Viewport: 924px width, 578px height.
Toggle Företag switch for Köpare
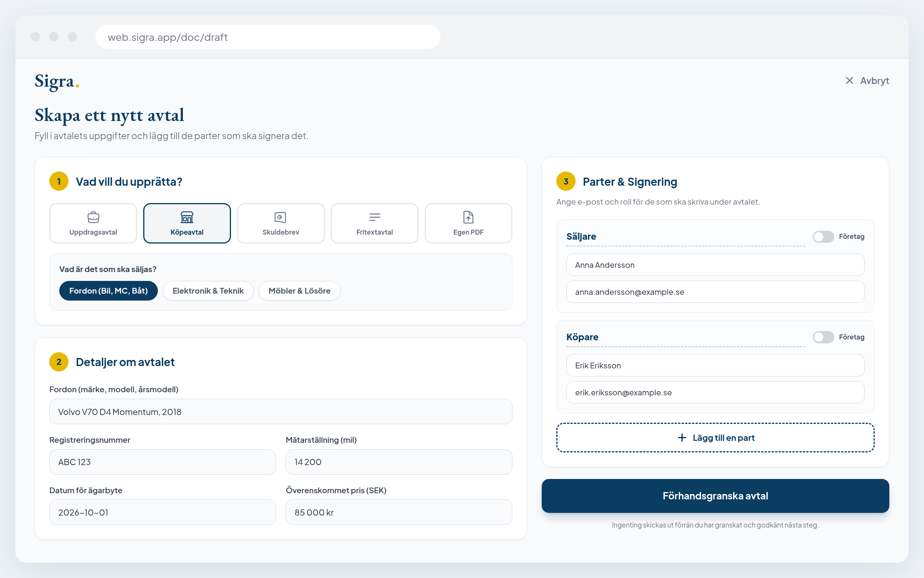pyautogui.click(x=823, y=337)
